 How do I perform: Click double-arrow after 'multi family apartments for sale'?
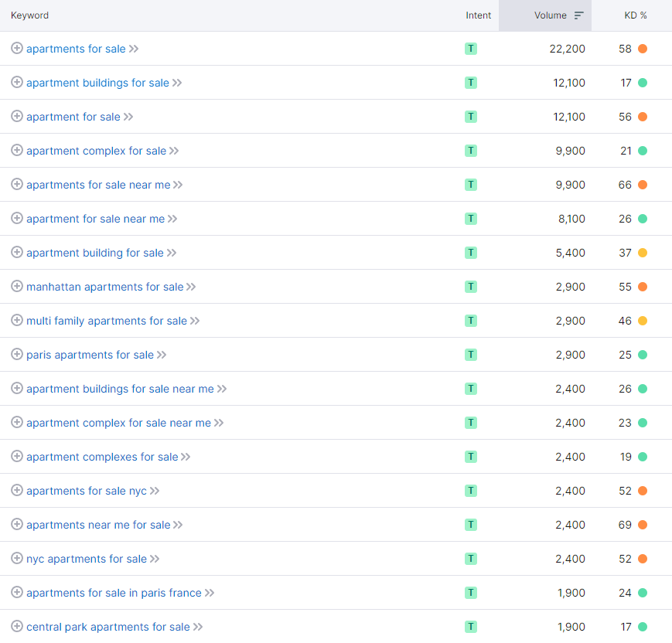195,321
